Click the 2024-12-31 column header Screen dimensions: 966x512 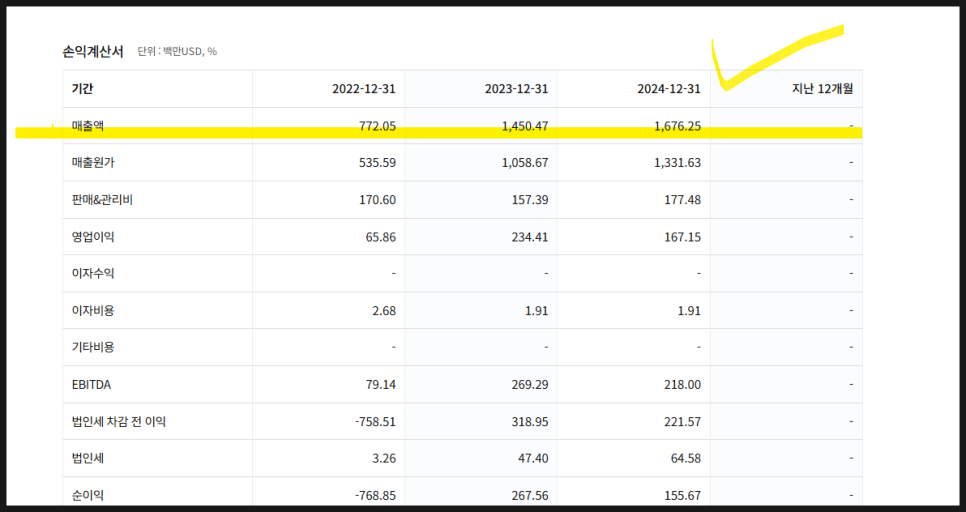669,89
